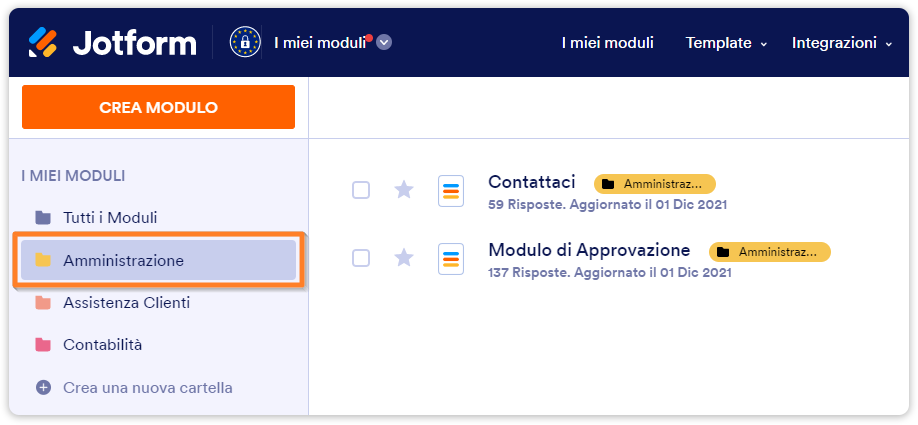Expand the Integrazioni dropdown menu

[842, 43]
